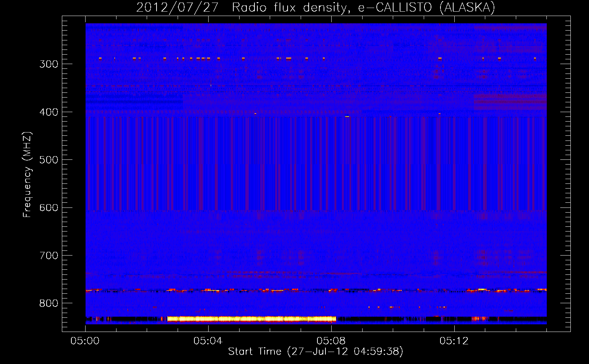Image resolution: width=589 pixels, height=364 pixels.
Task: Click the 300 frequency tick label
Action: [49, 64]
